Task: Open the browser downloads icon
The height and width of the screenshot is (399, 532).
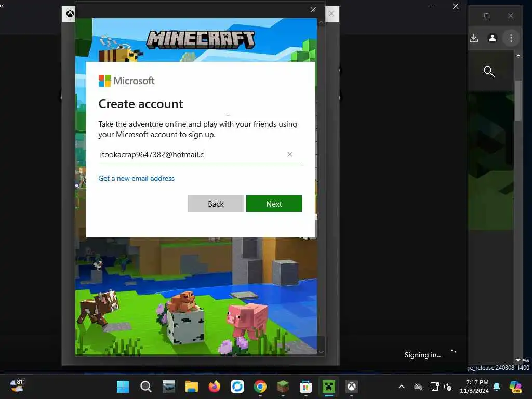Action: (x=474, y=38)
